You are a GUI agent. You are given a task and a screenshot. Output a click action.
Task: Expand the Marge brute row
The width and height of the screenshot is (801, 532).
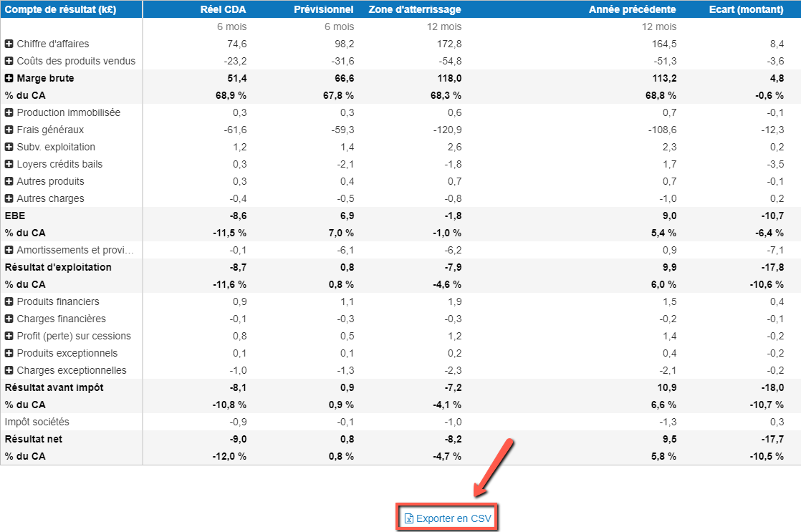pyautogui.click(x=9, y=78)
